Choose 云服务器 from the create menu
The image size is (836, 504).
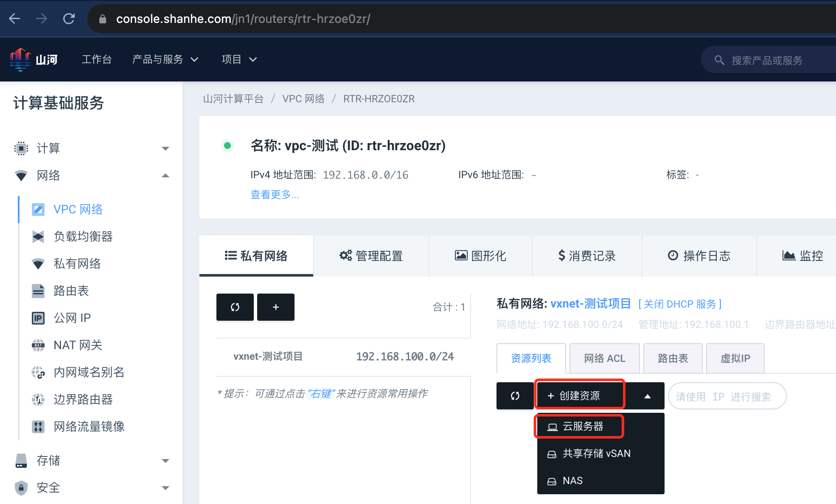601,426
